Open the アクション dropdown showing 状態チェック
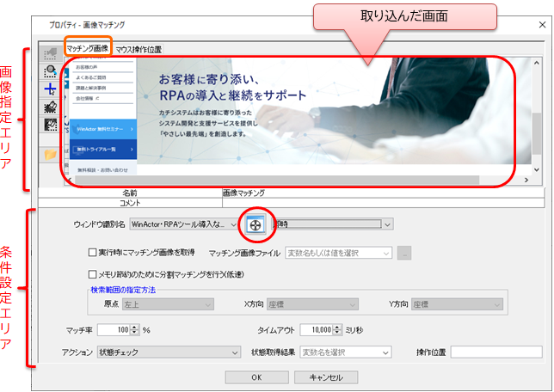 pos(169,352)
